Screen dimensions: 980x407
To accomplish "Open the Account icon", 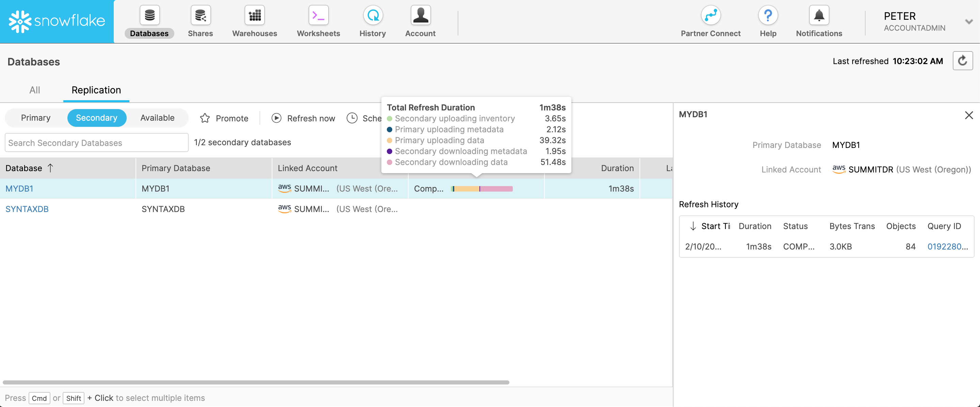I will 421,16.
